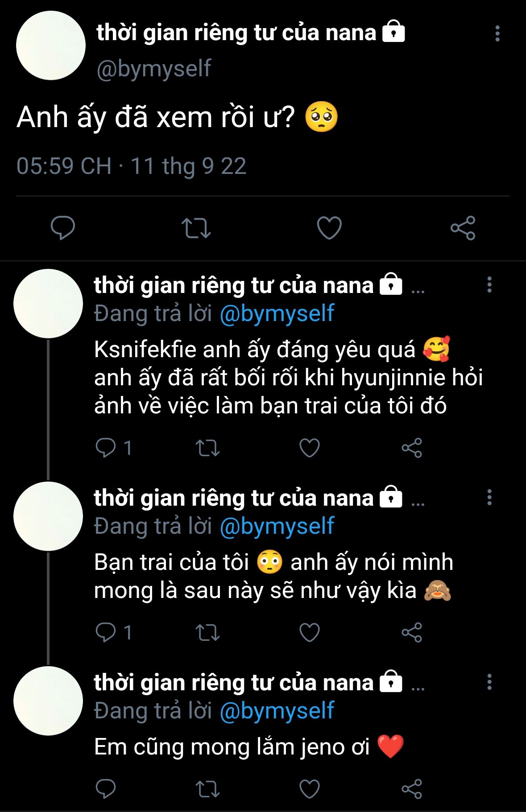Like the "Ksnifekfie anh ấy đáng yêu" reply

point(310,448)
